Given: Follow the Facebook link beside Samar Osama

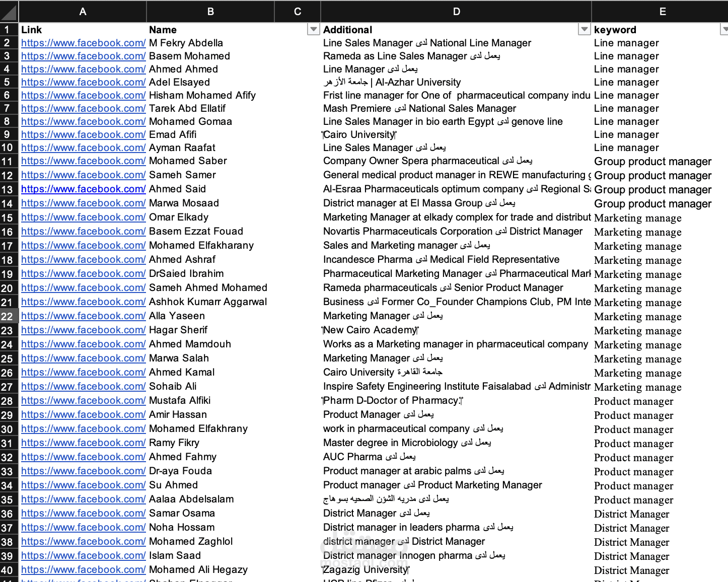Looking at the screenshot, I should [83, 514].
